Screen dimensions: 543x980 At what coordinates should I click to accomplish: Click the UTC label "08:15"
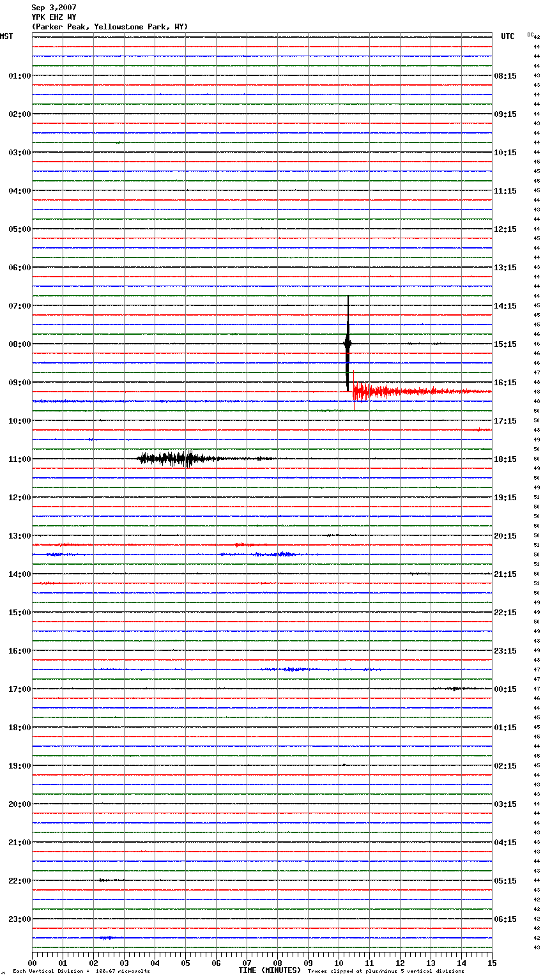(x=505, y=76)
